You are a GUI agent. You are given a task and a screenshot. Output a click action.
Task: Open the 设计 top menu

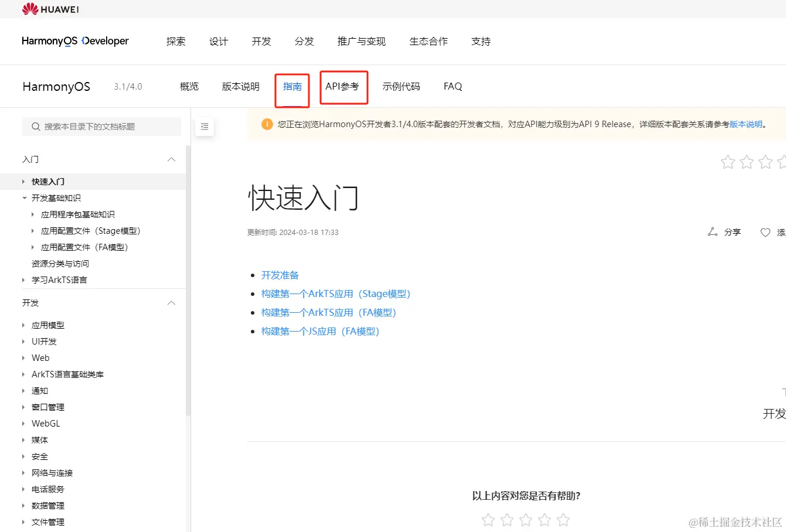[x=219, y=41]
